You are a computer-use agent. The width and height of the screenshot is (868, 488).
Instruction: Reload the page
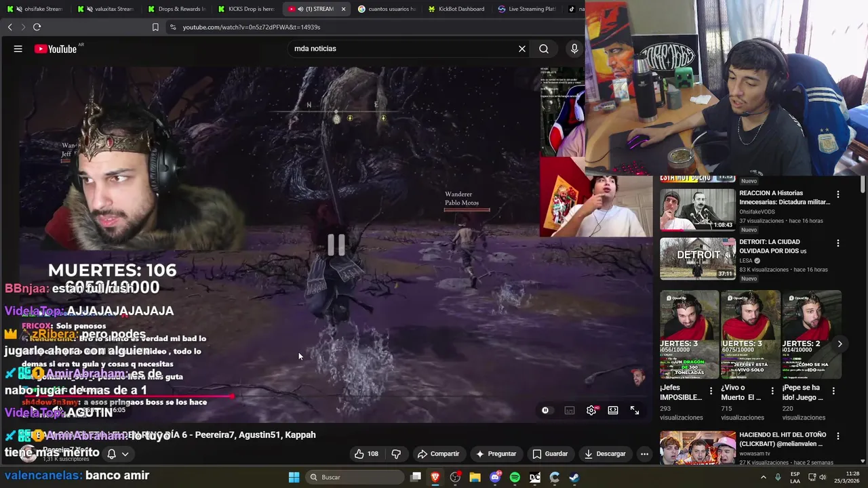coord(37,27)
